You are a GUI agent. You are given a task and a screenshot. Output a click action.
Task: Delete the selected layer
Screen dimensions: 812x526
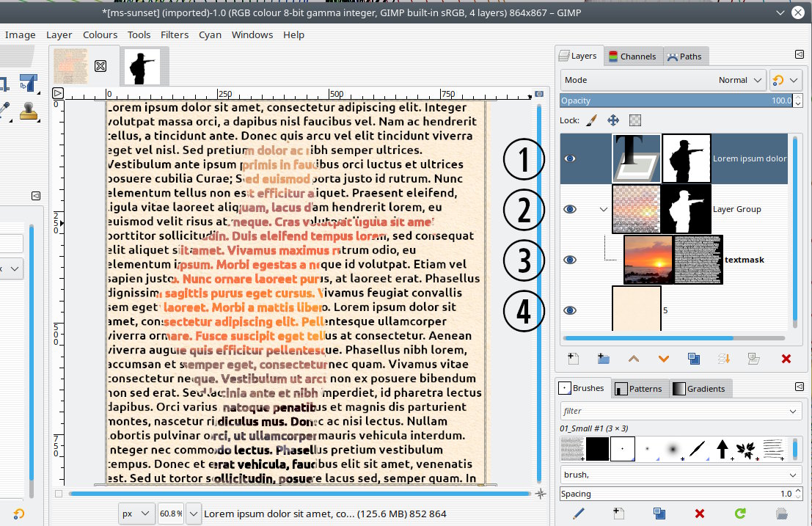coord(786,358)
